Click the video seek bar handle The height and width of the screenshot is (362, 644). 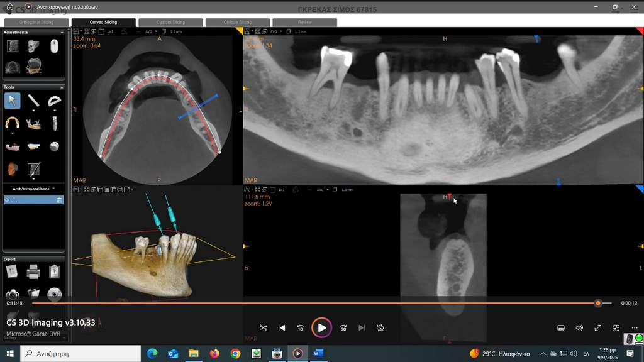[598, 303]
